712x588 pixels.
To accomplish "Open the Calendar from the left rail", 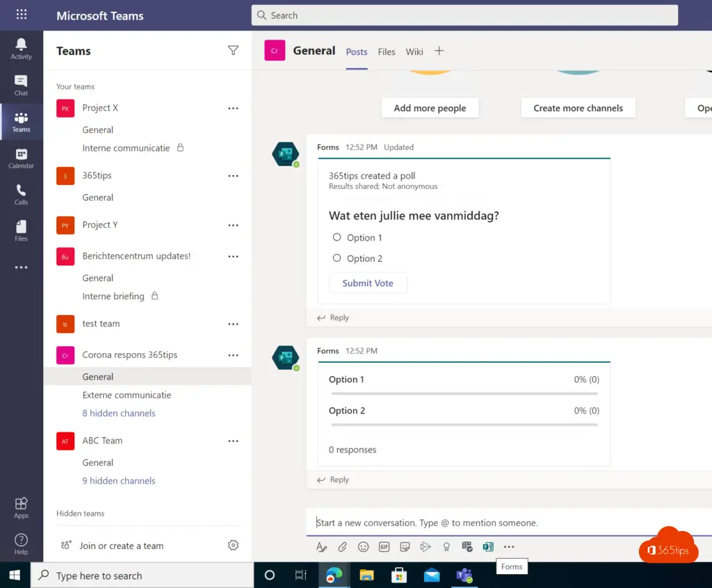I will coord(21,158).
